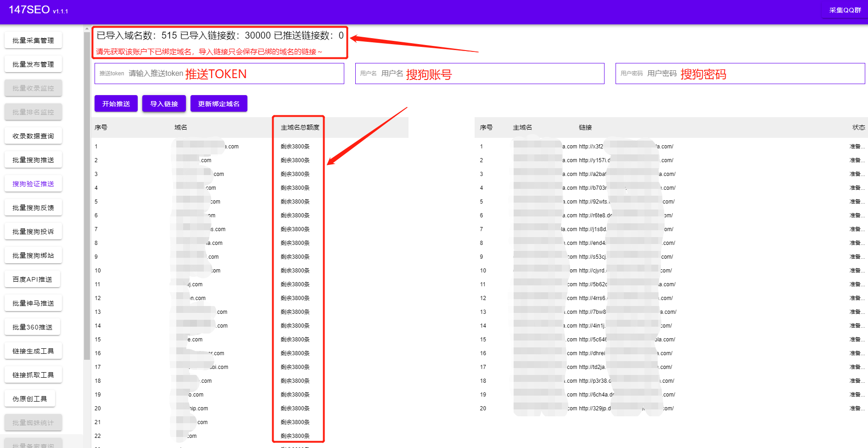Screen dimensions: 868x448
Task: Open 批量发布管理 in the sidebar
Action: [33, 64]
